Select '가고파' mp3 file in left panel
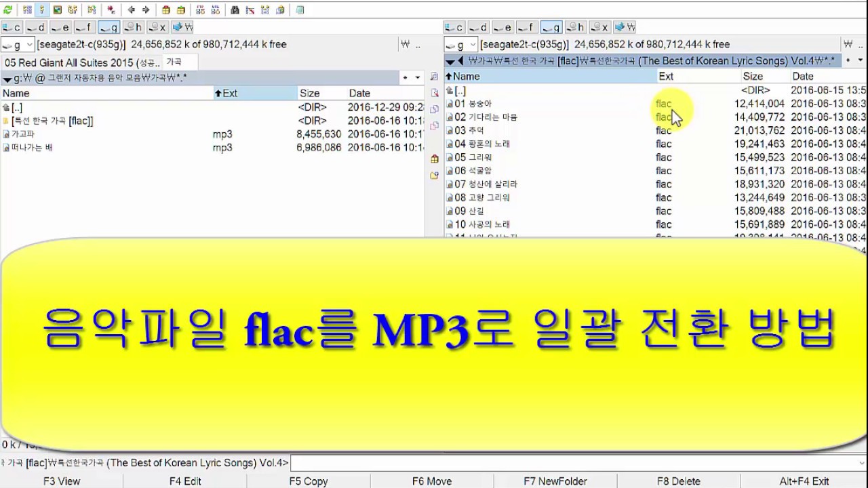868x488 pixels. [212, 134]
